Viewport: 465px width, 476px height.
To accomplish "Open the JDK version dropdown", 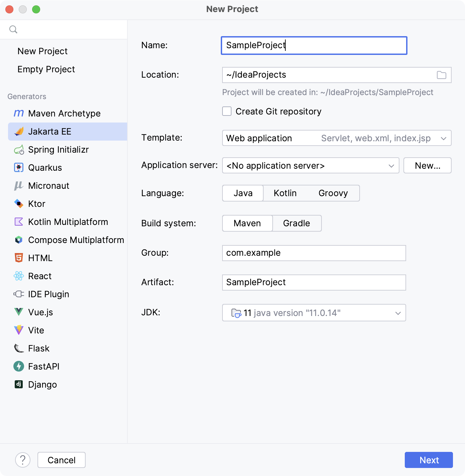I will pyautogui.click(x=397, y=313).
